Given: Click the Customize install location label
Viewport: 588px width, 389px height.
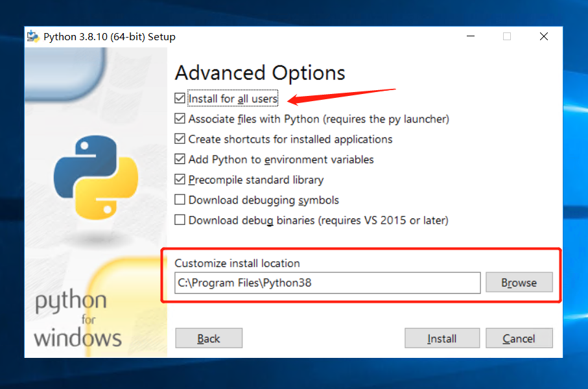Looking at the screenshot, I should coord(237,263).
